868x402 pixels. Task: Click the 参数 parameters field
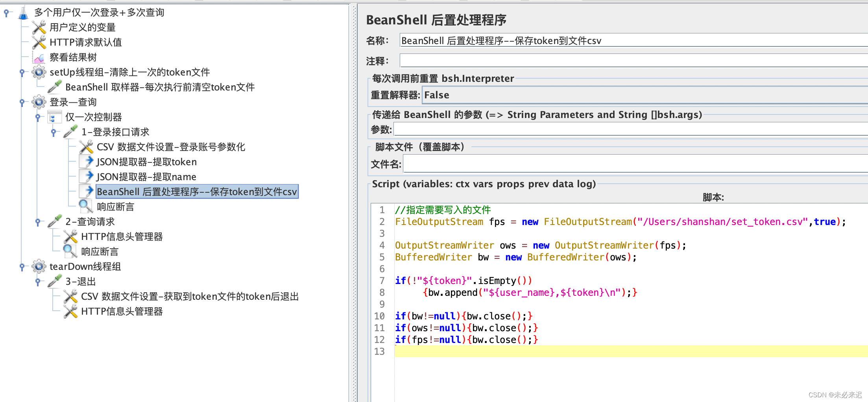tap(631, 129)
